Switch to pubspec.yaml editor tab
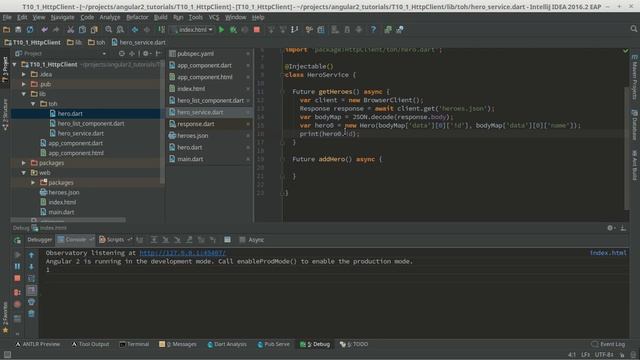Viewport: 640px width, 360px height. click(210, 53)
